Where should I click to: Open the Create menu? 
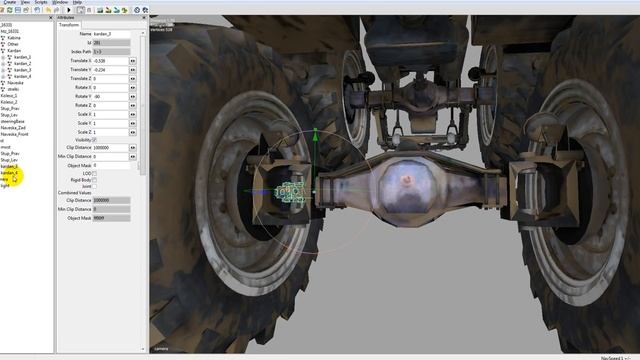click(x=9, y=2)
